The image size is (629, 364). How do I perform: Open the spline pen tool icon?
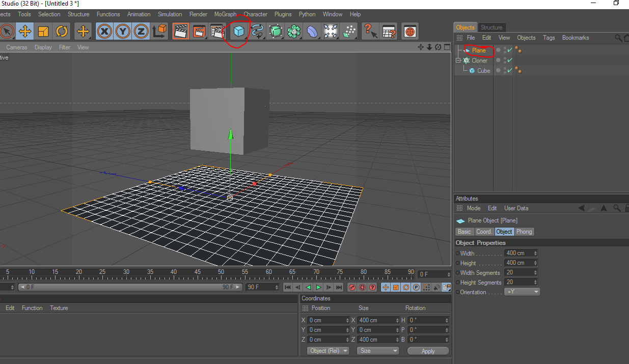point(257,32)
